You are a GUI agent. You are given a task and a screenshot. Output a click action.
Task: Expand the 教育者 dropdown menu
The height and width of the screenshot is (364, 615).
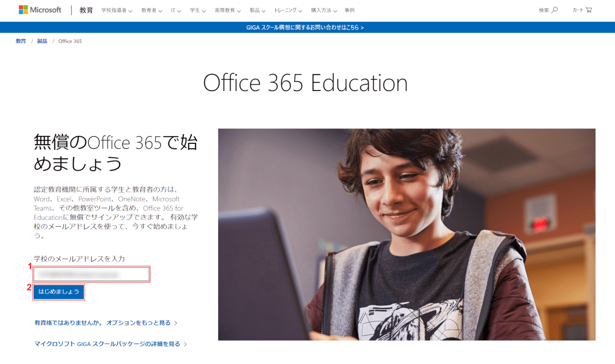(152, 10)
